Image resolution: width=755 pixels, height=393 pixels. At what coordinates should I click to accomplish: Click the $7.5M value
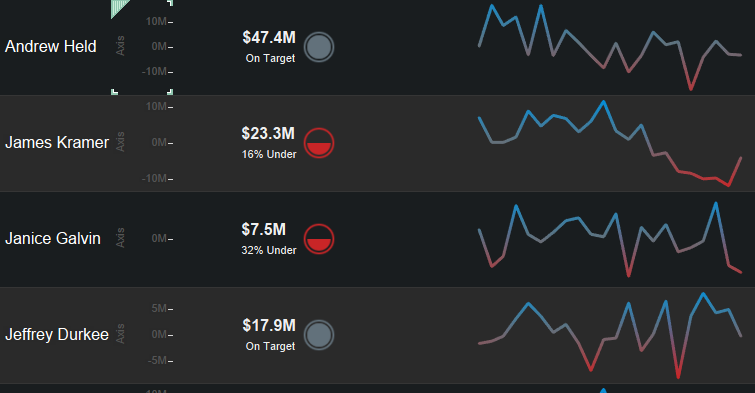(x=264, y=229)
